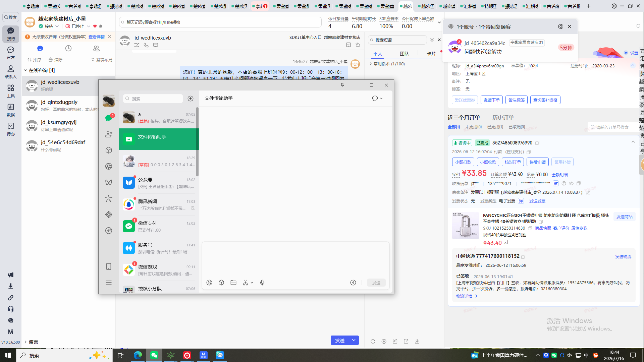Open 待办 to-do section in sidebar
644x362 pixels.
point(11,129)
